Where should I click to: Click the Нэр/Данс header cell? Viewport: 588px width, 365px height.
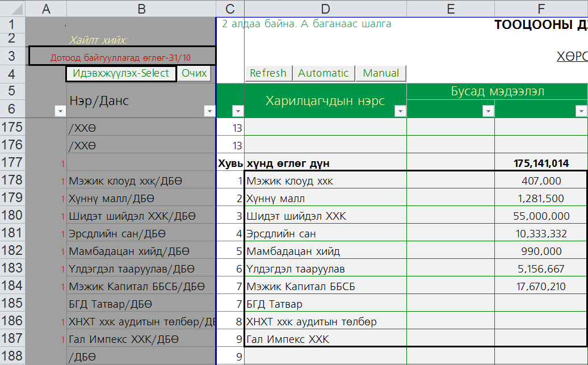coord(141,100)
